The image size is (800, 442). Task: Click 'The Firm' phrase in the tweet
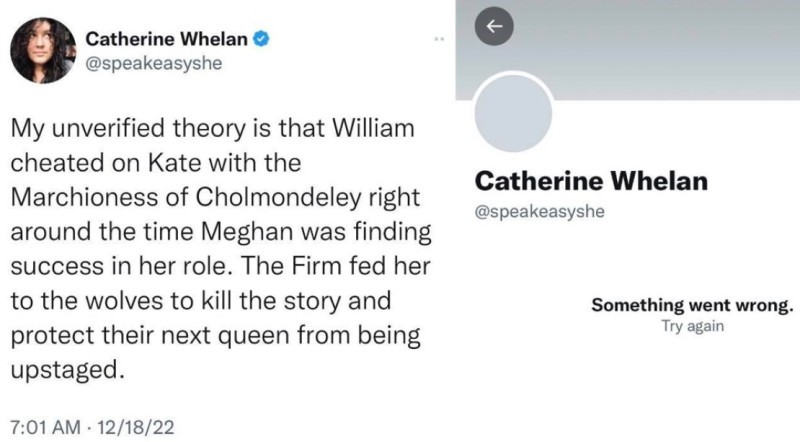[x=292, y=266]
